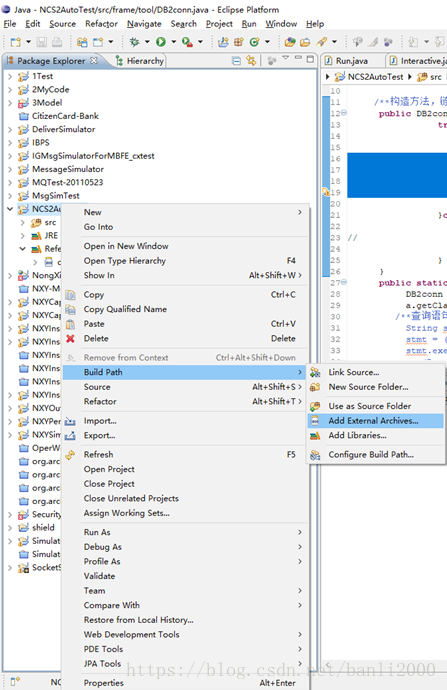Click Export in the context menu

click(x=185, y=435)
